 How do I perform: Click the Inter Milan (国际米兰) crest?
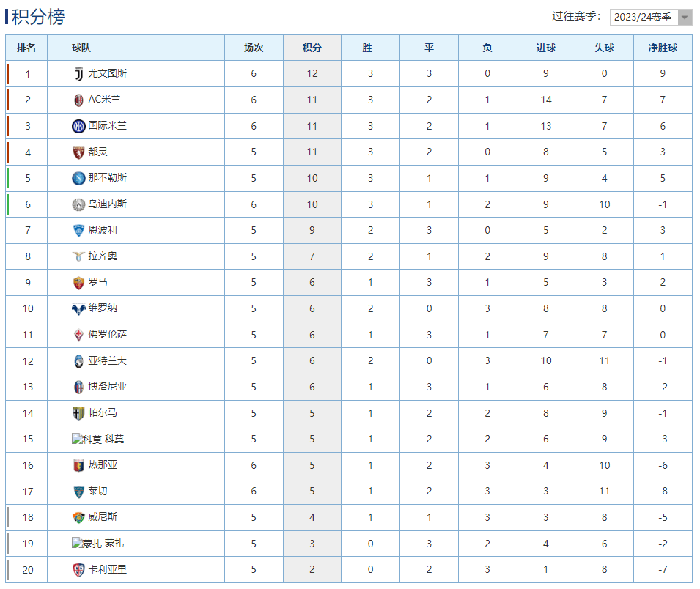point(78,126)
